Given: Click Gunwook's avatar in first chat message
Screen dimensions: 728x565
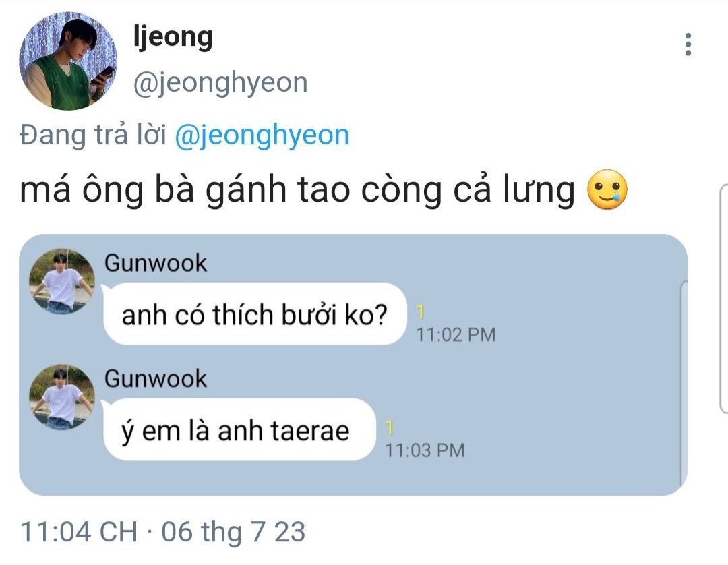Looking at the screenshot, I should click(x=62, y=281).
